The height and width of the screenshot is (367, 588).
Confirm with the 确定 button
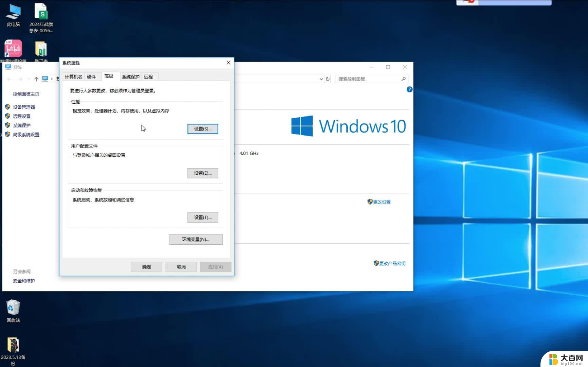(x=146, y=267)
